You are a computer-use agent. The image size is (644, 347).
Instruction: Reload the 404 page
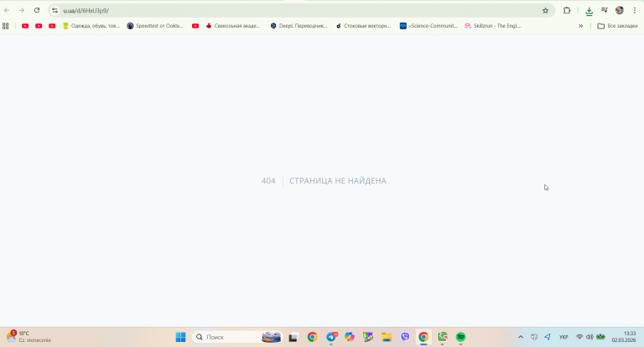tap(37, 11)
